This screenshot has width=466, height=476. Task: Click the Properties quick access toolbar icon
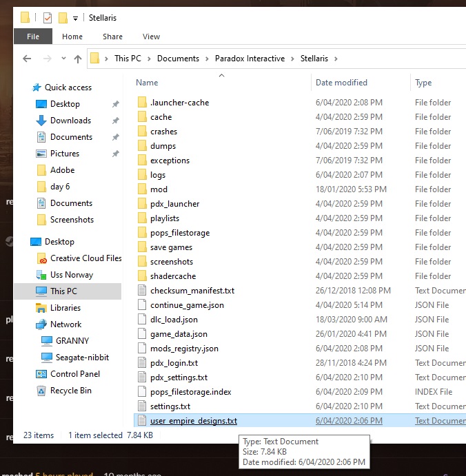48,18
